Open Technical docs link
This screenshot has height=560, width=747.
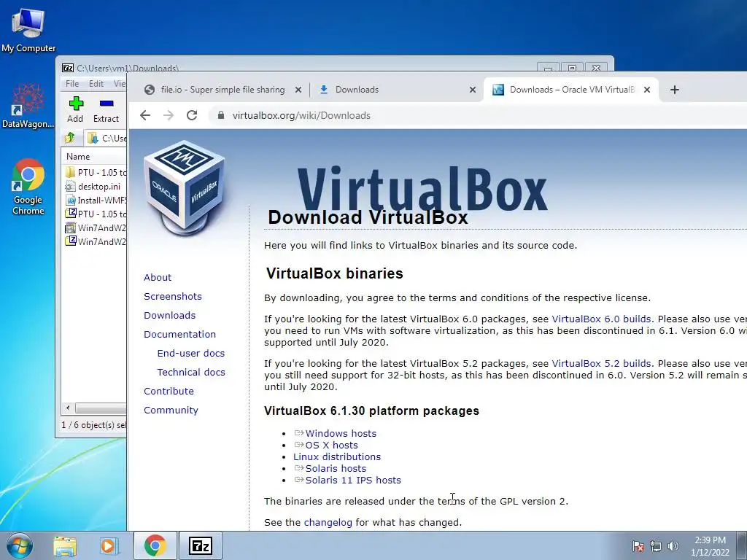(x=191, y=373)
